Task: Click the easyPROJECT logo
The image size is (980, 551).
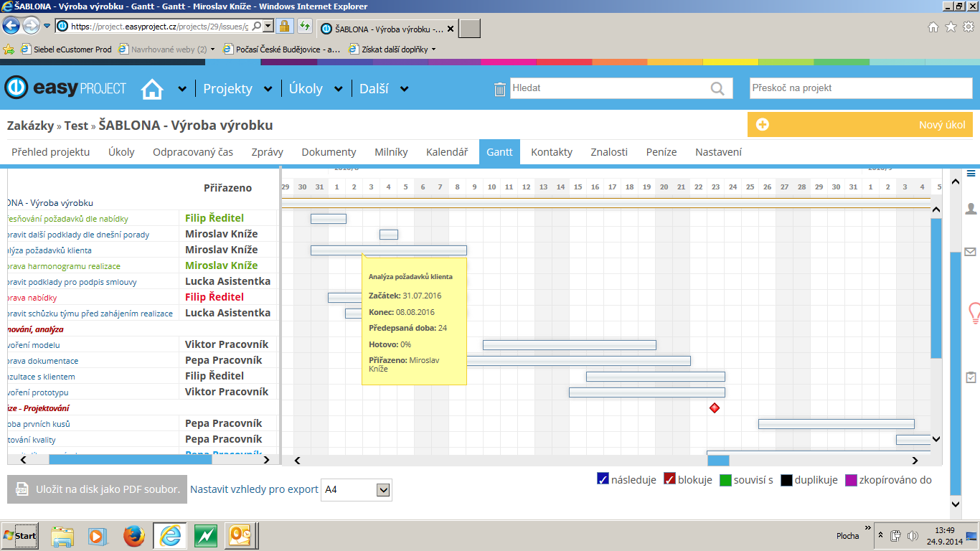Action: pyautogui.click(x=65, y=88)
